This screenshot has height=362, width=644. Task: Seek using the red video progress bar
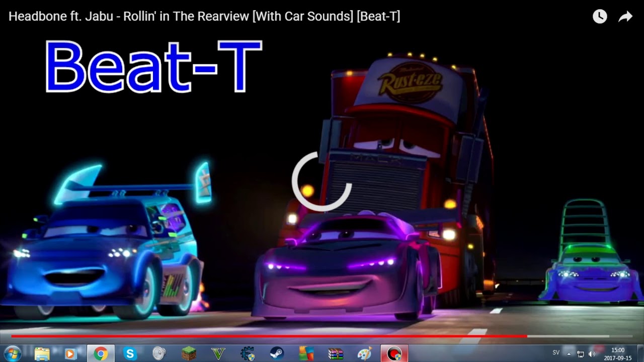coord(322,336)
